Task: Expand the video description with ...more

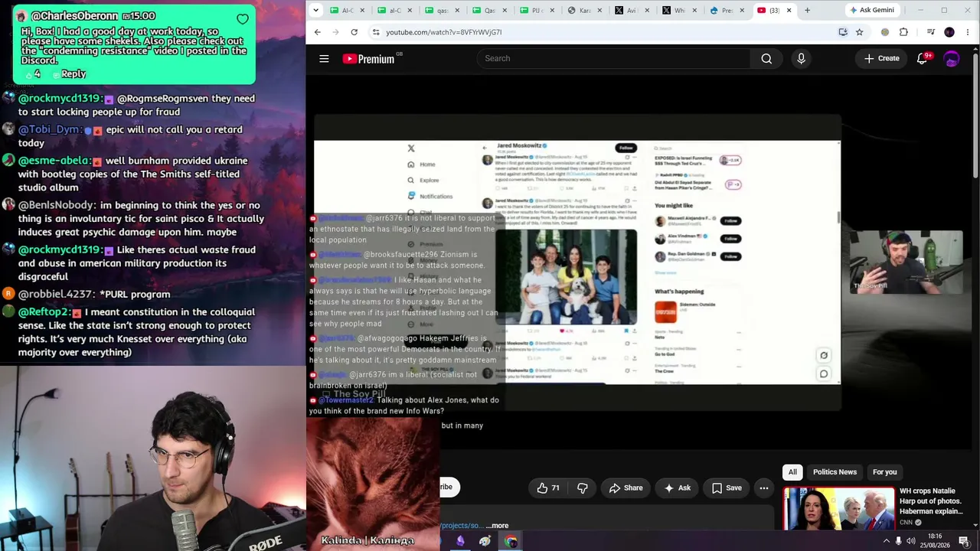Action: tap(497, 526)
